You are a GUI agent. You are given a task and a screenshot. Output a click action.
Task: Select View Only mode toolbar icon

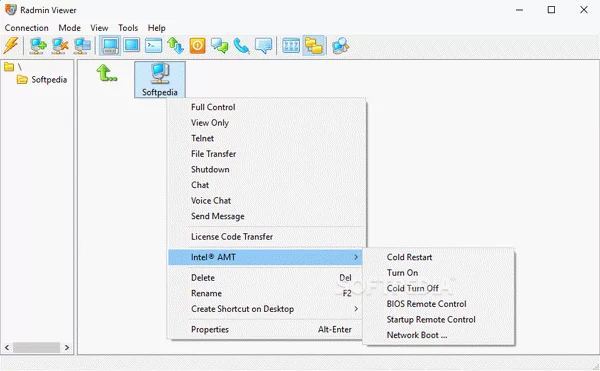pos(132,46)
